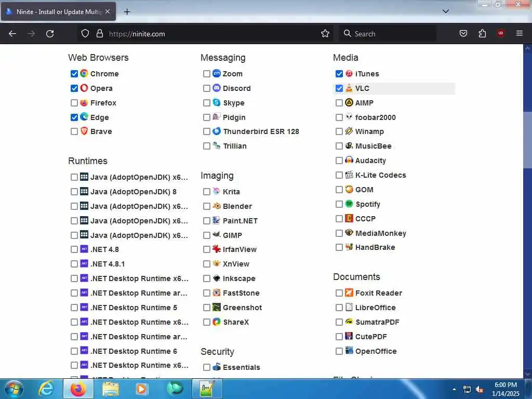The width and height of the screenshot is (532, 399).
Task: Click the iTunes icon
Action: click(x=349, y=73)
